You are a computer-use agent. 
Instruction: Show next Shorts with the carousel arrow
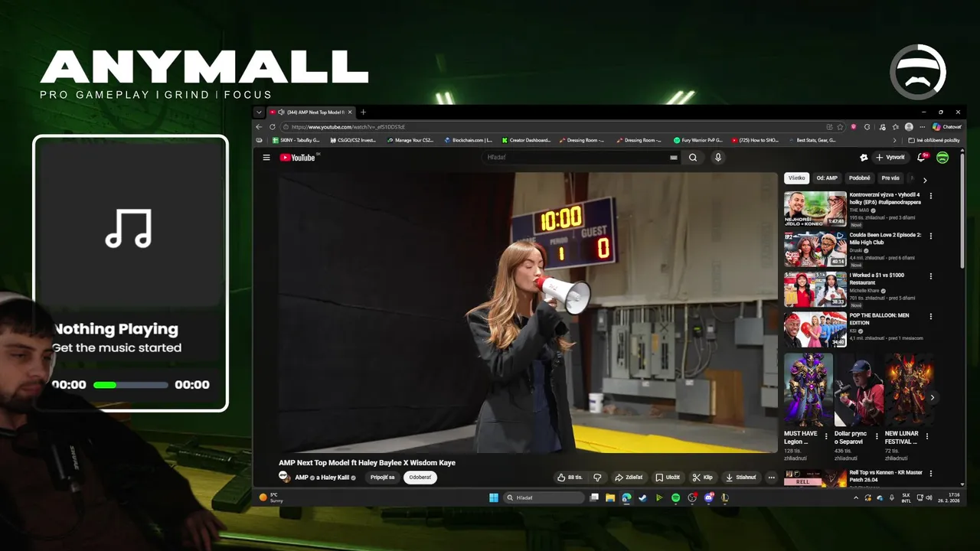point(932,397)
